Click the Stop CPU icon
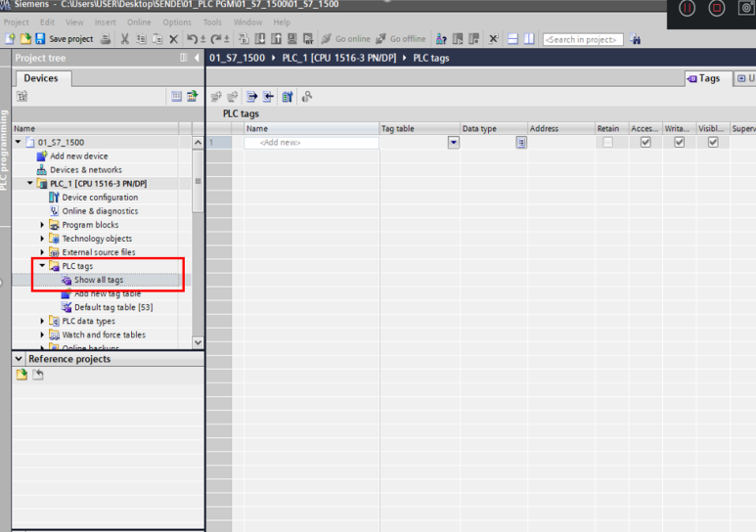 point(474,38)
